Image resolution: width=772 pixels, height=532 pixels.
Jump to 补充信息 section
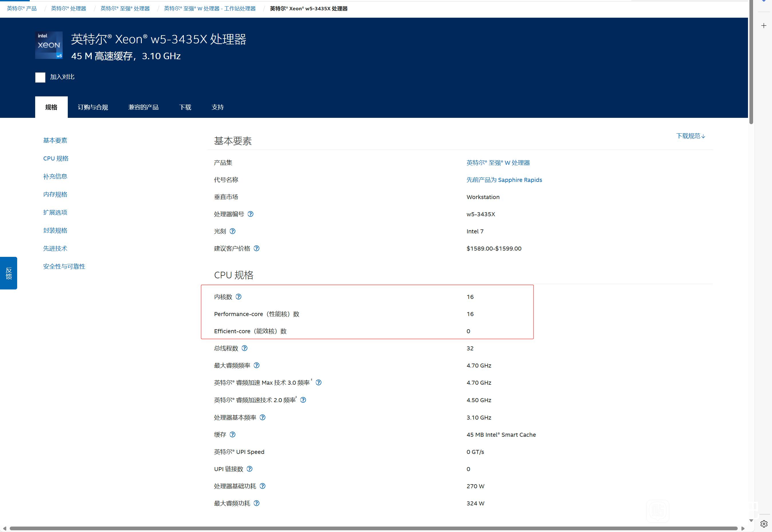pos(55,176)
